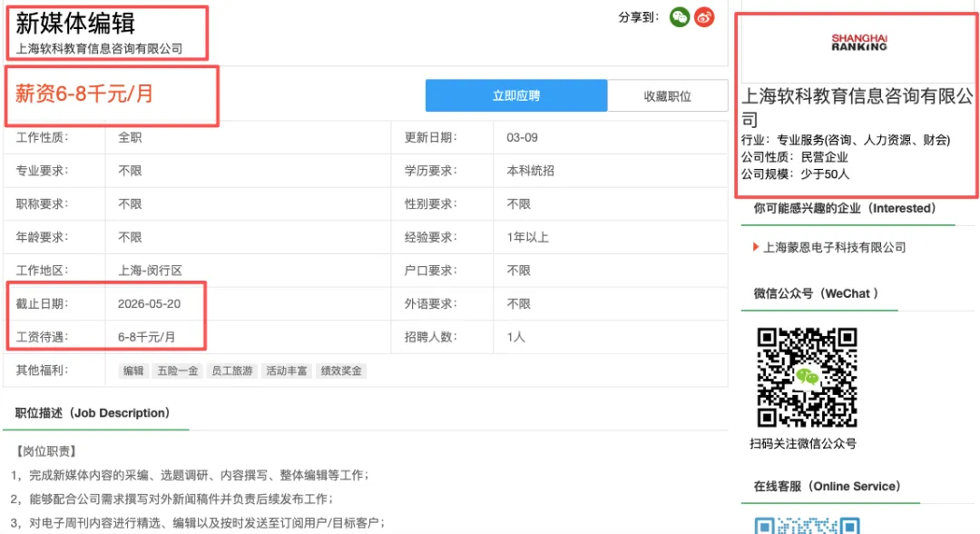Select the 五险一金 benefit tag
The height and width of the screenshot is (534, 980).
pyautogui.click(x=178, y=371)
